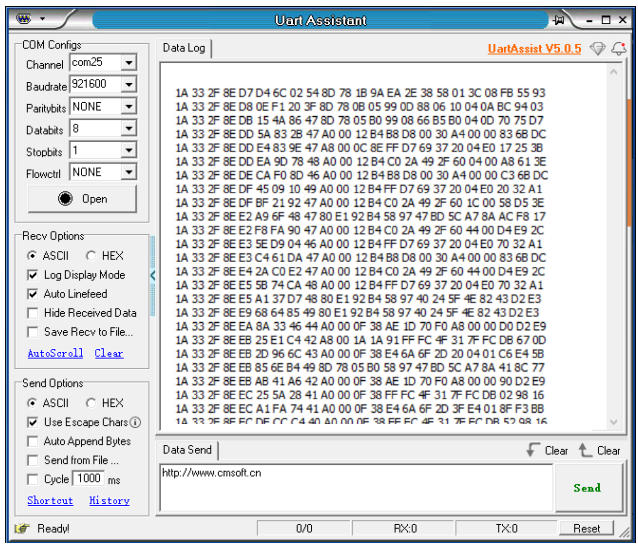
Task: Click the log row ending in F8 17
Action: coord(361,217)
